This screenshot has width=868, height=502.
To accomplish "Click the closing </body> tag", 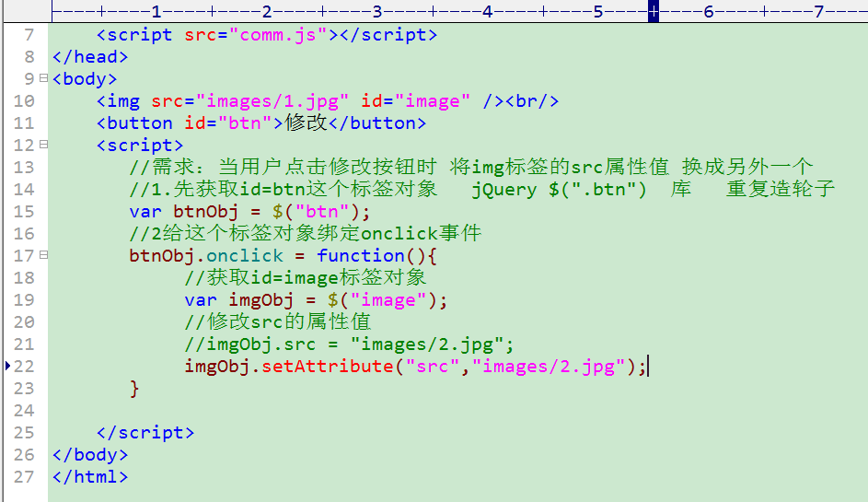I will pos(90,454).
